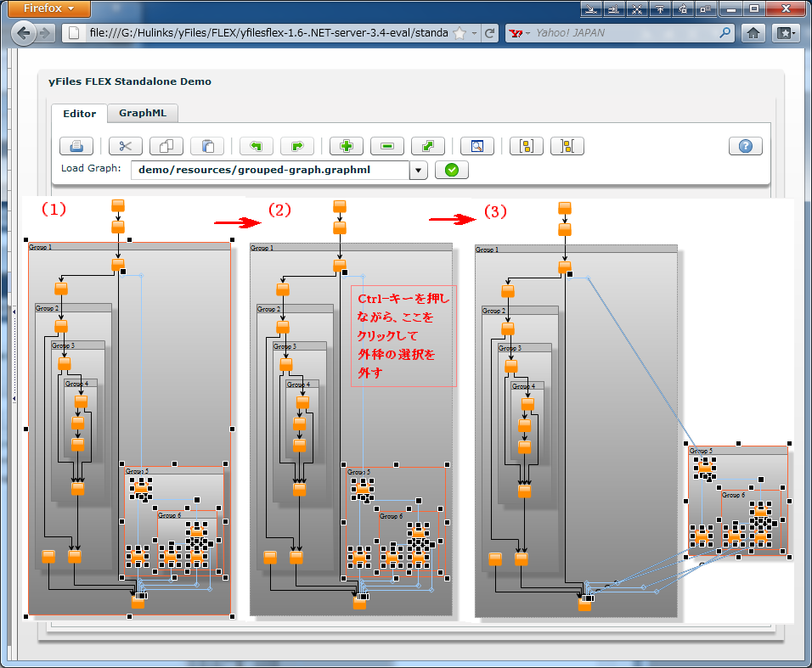Viewport: 812px width, 668px height.
Task: Click the green diagonal-arrow toolbar icon
Action: point(428,147)
